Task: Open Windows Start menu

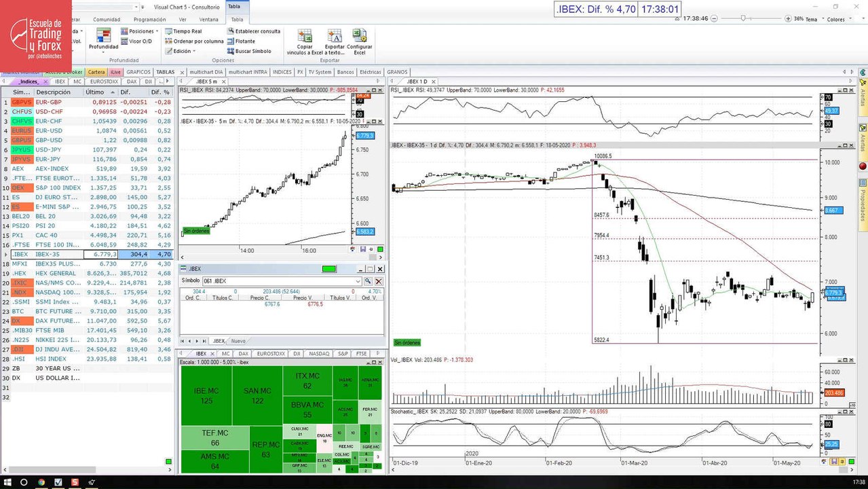Action: (x=7, y=482)
